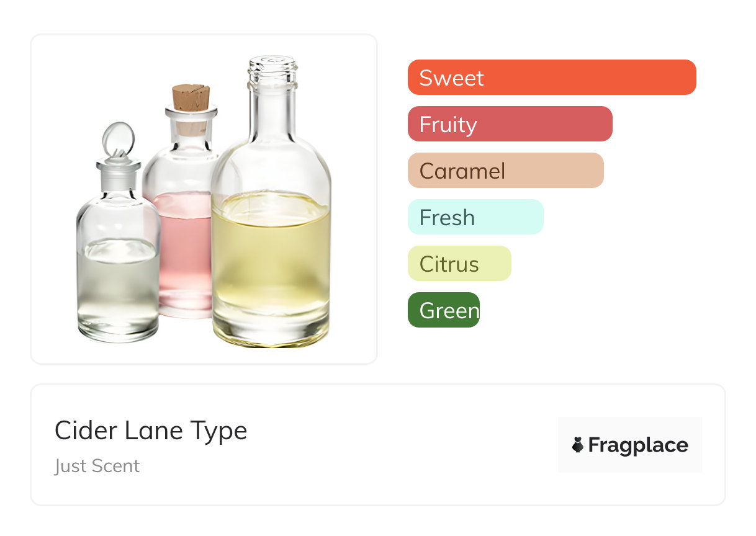Click the Fragplace wordmark text
This screenshot has width=756, height=536.
click(638, 445)
